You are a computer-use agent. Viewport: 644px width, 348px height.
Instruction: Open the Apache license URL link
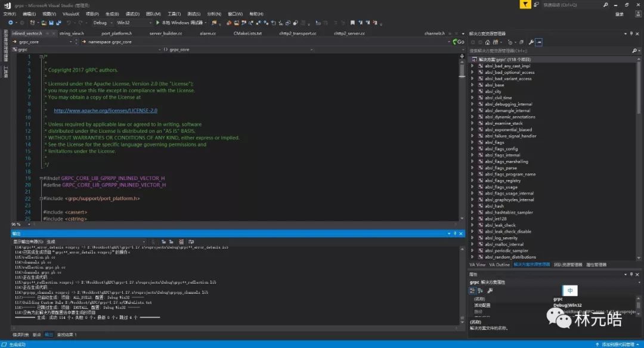[x=105, y=110]
